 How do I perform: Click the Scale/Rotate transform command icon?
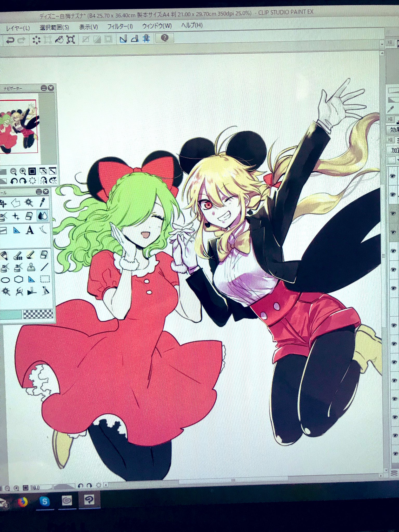click(71, 39)
